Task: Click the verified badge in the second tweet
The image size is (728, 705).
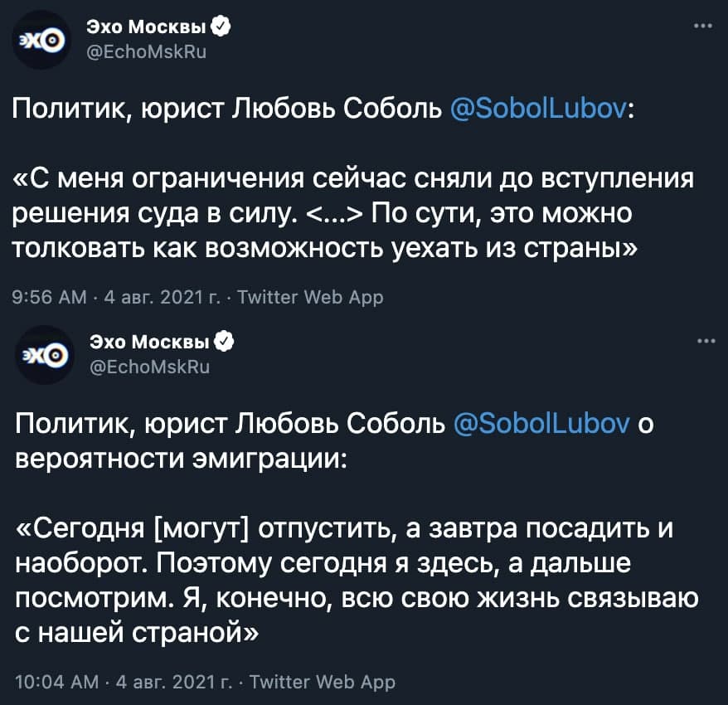Action: [x=225, y=341]
